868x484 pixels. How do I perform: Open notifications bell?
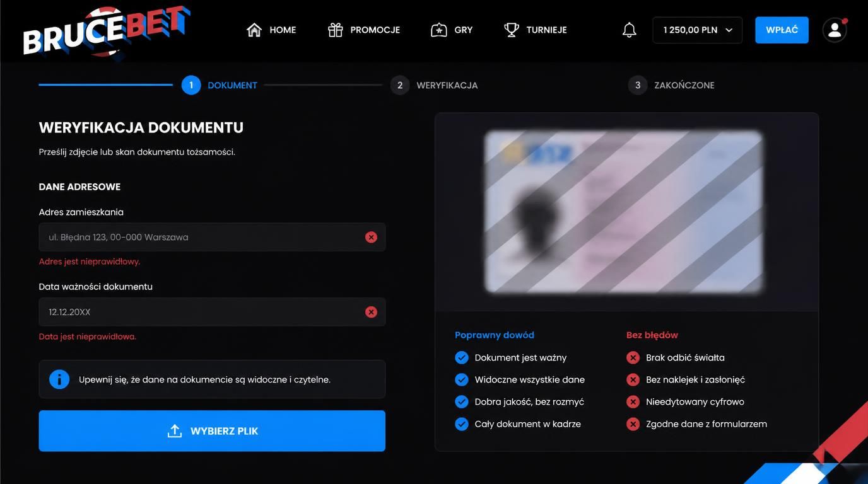click(630, 30)
